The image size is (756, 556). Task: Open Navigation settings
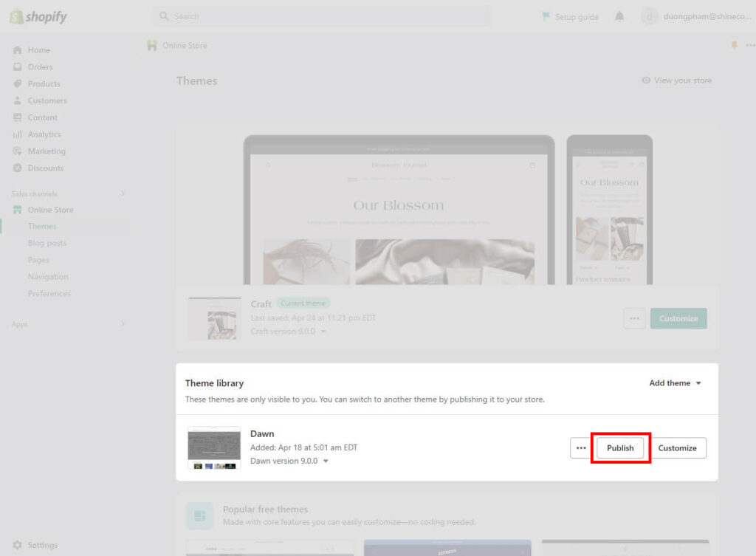[48, 277]
